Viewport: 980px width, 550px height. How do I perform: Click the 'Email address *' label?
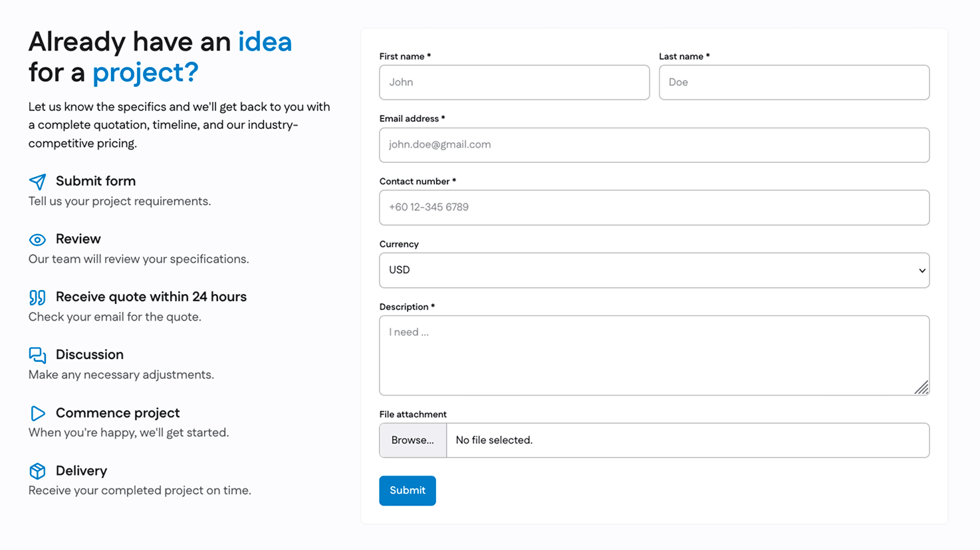[x=412, y=118]
